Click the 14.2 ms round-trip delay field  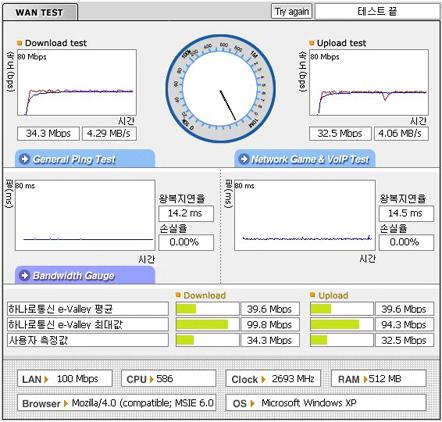click(x=186, y=213)
